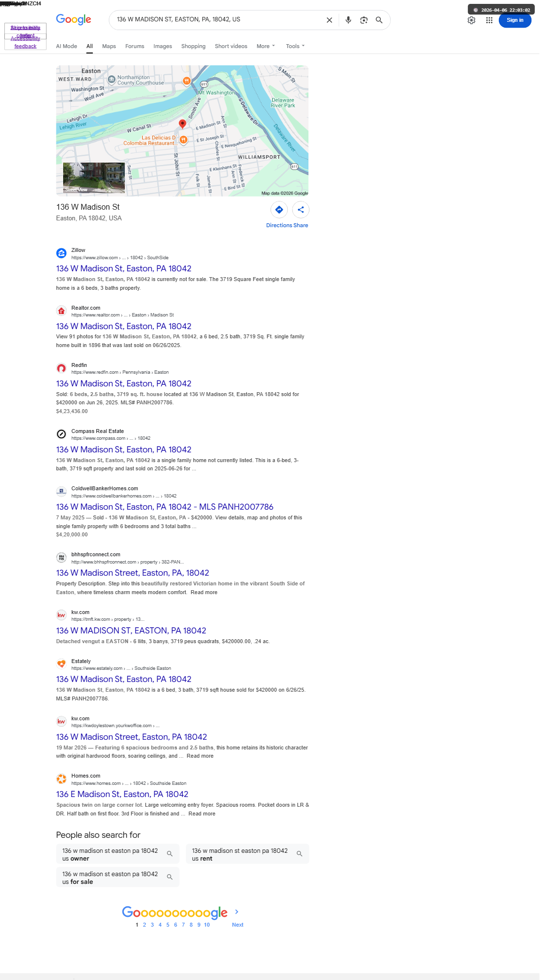Open the Redfin listing result link
The height and width of the screenshot is (980, 546).
(124, 383)
